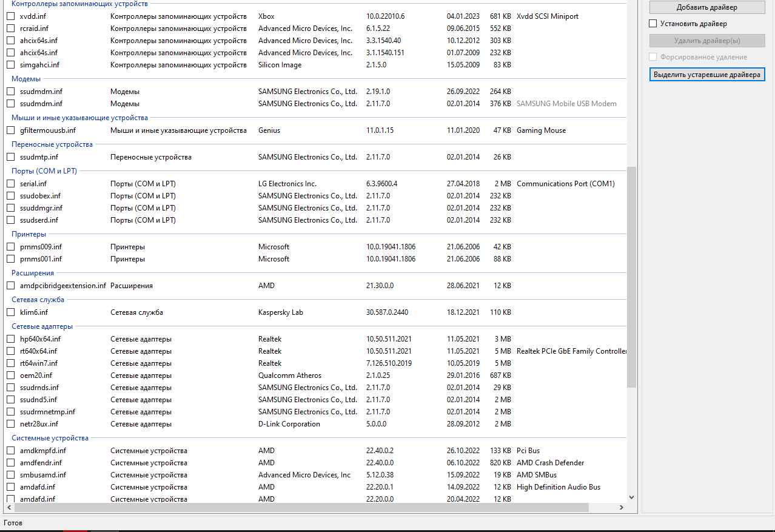Check ahcix64s.inf version 3.3.1540.40 row box
Screen dimensions: 775x532
click(x=10, y=41)
